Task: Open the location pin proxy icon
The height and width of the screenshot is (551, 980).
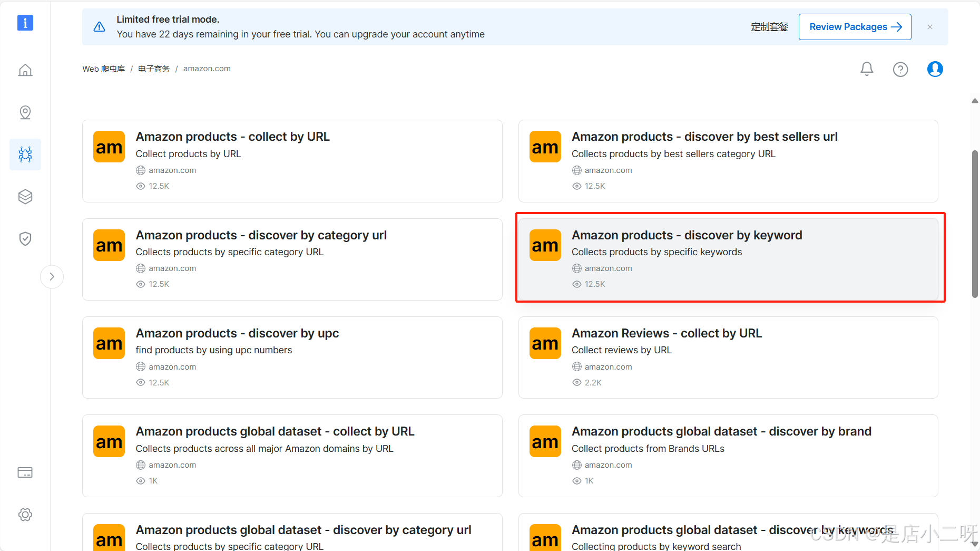Action: pos(25,112)
